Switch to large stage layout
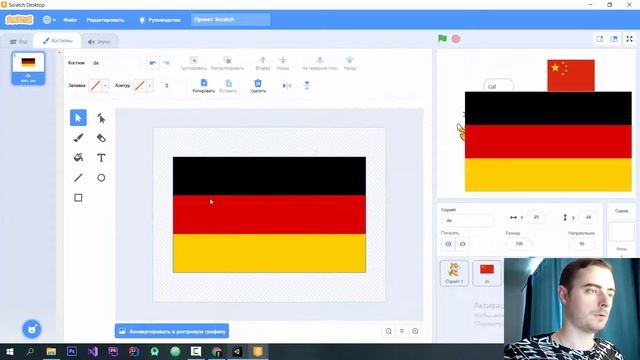The image size is (640, 360). point(614,39)
